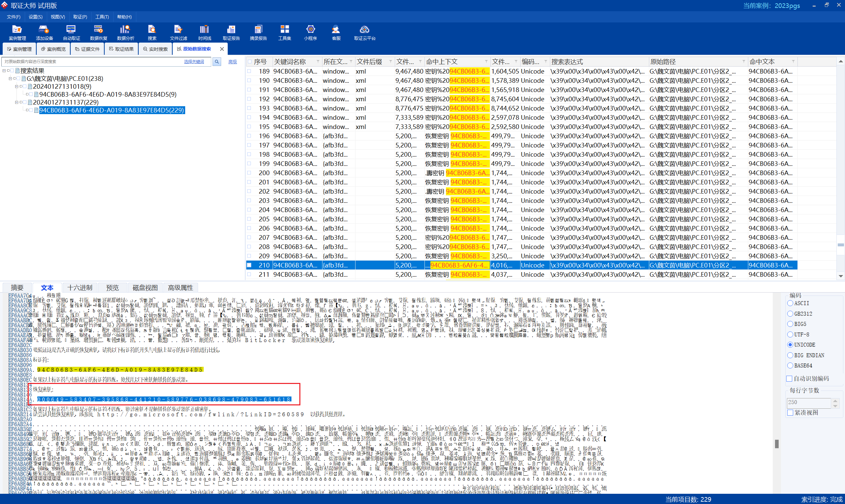The image size is (845, 504).
Task: Open the 取证(P) menu
Action: [80, 16]
